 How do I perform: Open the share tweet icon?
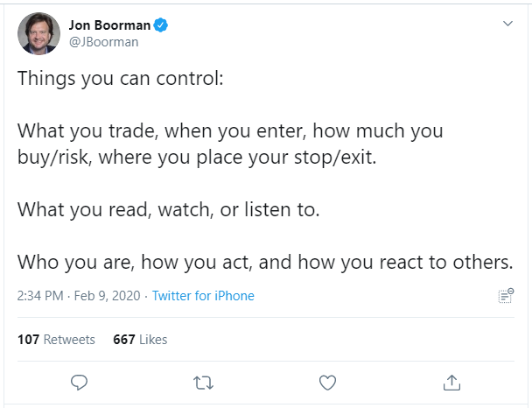[451, 383]
